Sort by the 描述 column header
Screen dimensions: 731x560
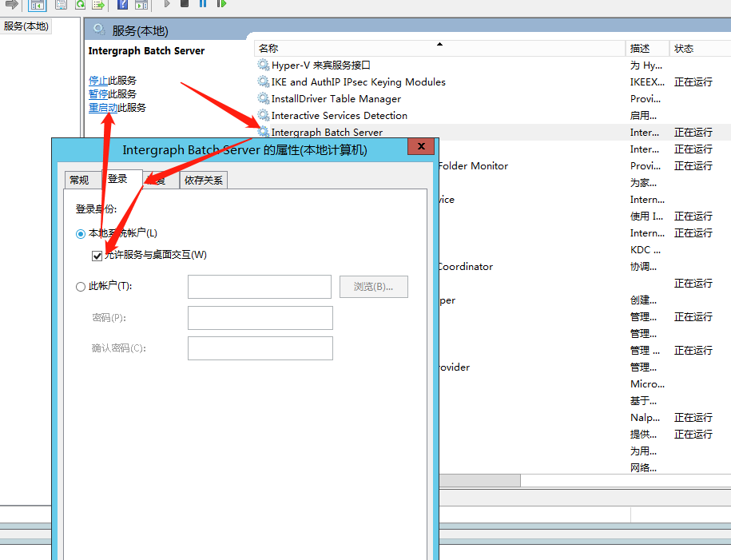[x=647, y=48]
